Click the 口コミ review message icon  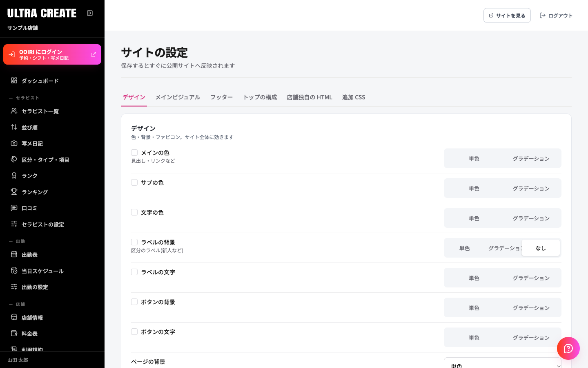[14, 208]
